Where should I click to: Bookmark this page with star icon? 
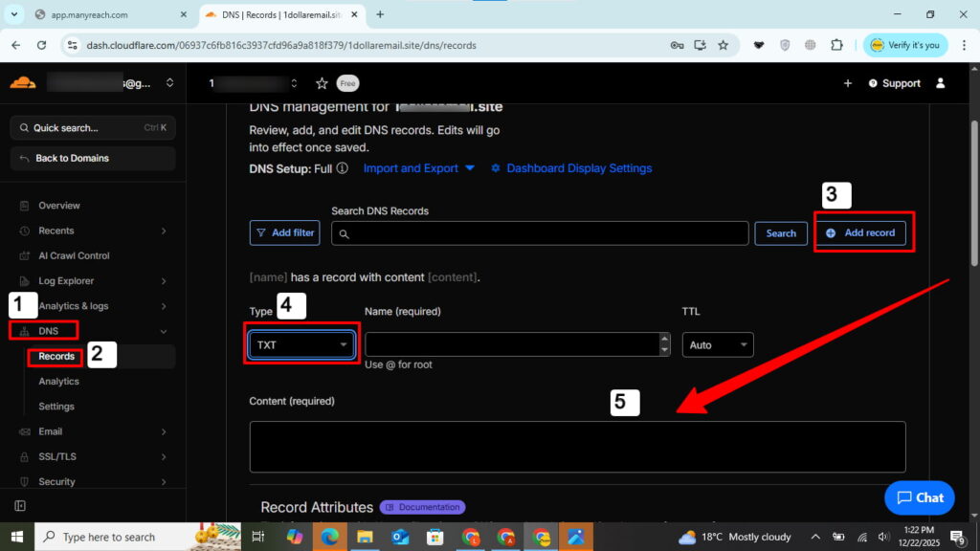(x=723, y=45)
